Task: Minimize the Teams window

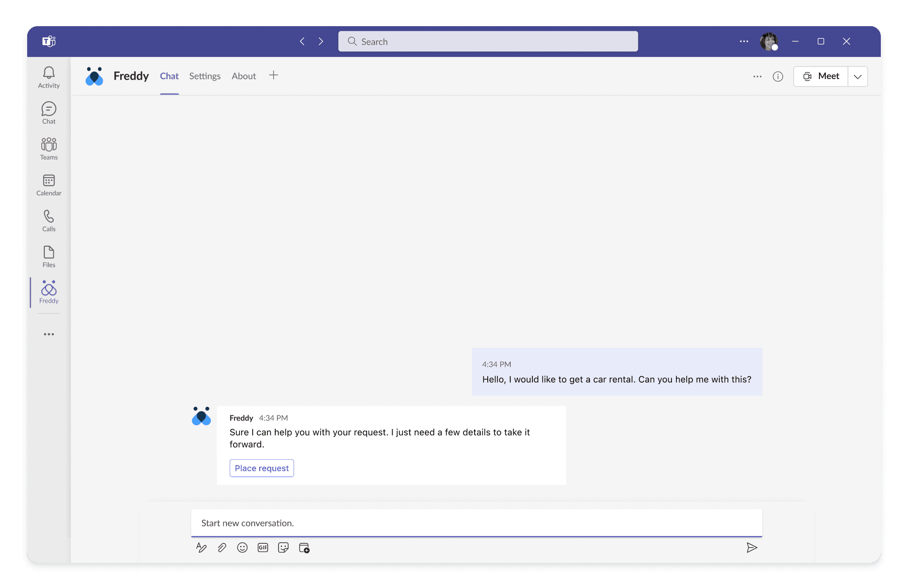Action: tap(795, 41)
